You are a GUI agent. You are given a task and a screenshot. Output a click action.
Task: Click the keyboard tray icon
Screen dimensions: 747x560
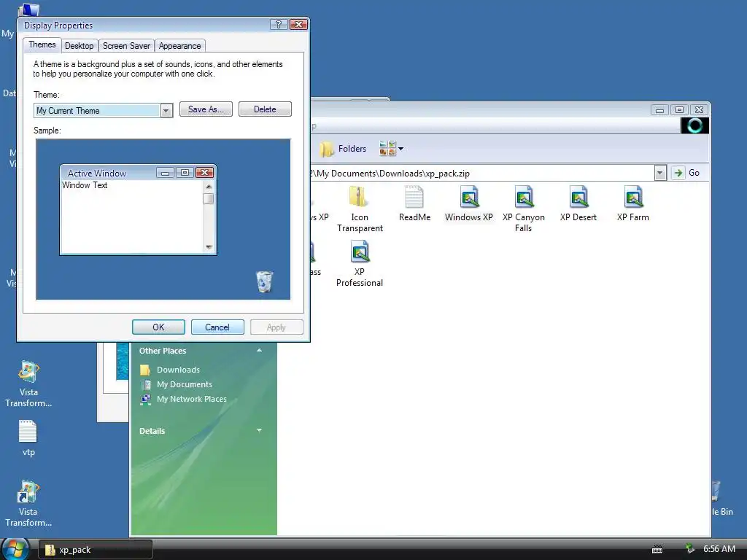click(657, 550)
